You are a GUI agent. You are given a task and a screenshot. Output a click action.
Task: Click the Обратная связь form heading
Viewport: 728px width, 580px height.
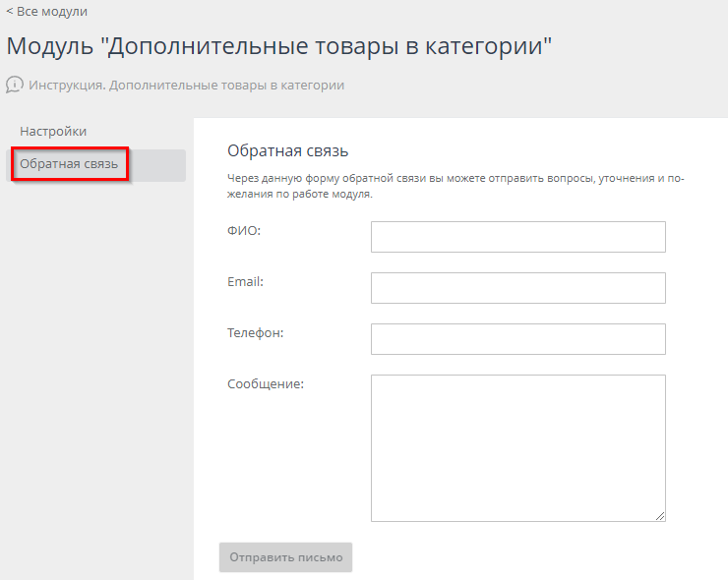(288, 150)
